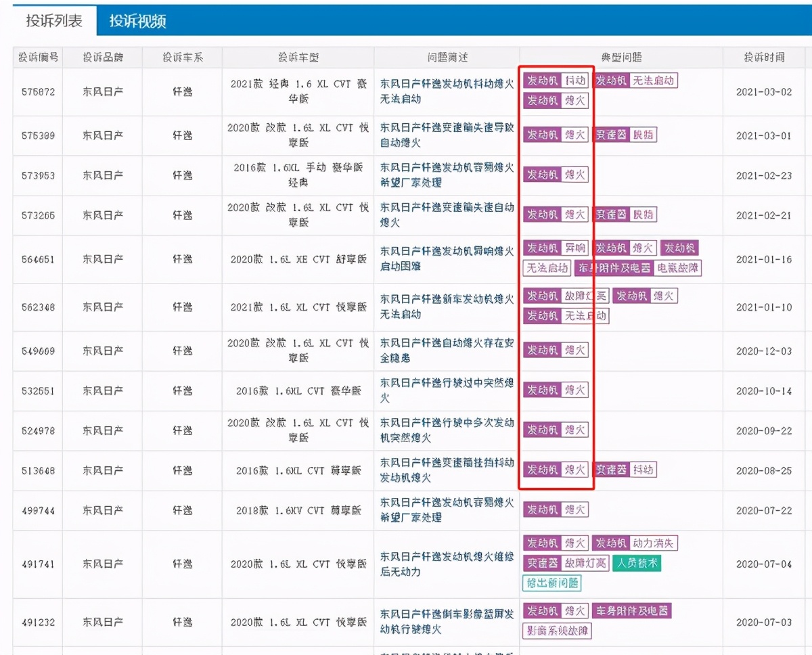Open complaint 东风日产轩逸变速箱挂挡抖动发动机熄火
Image resolution: width=812 pixels, height=655 pixels.
pos(447,470)
